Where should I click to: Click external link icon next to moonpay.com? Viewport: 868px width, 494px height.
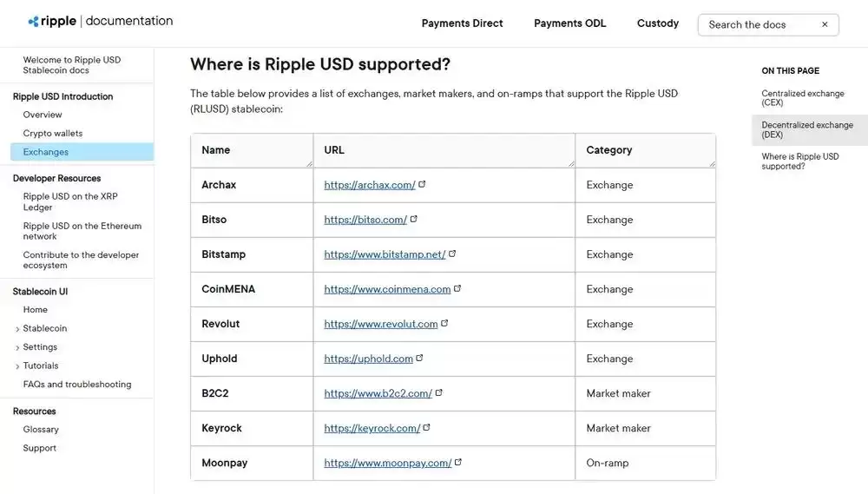click(458, 462)
